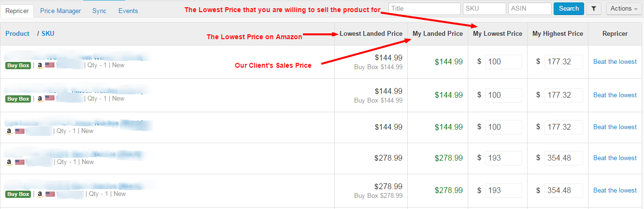The height and width of the screenshot is (209, 644).
Task: Click the US flag icon in third row
Action: tap(20, 131)
